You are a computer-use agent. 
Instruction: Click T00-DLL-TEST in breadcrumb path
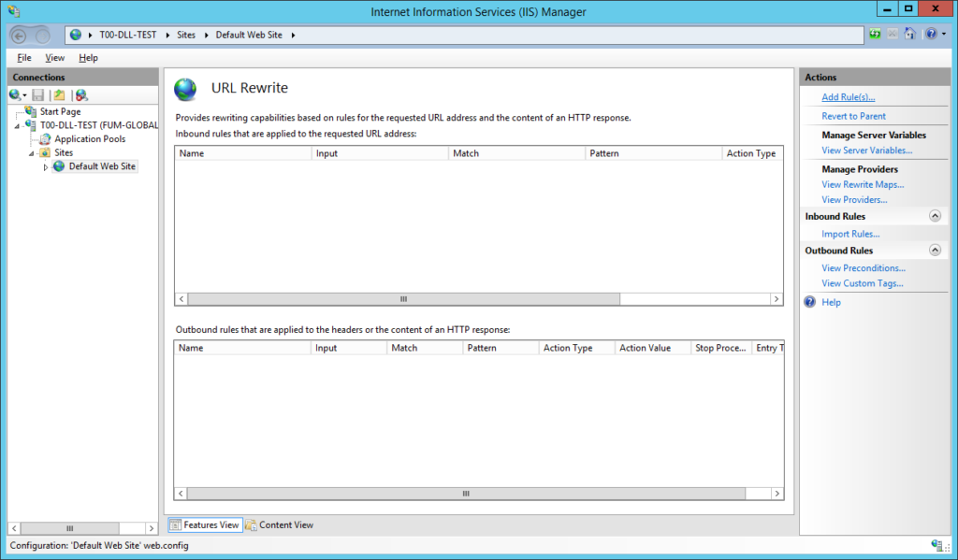[127, 35]
